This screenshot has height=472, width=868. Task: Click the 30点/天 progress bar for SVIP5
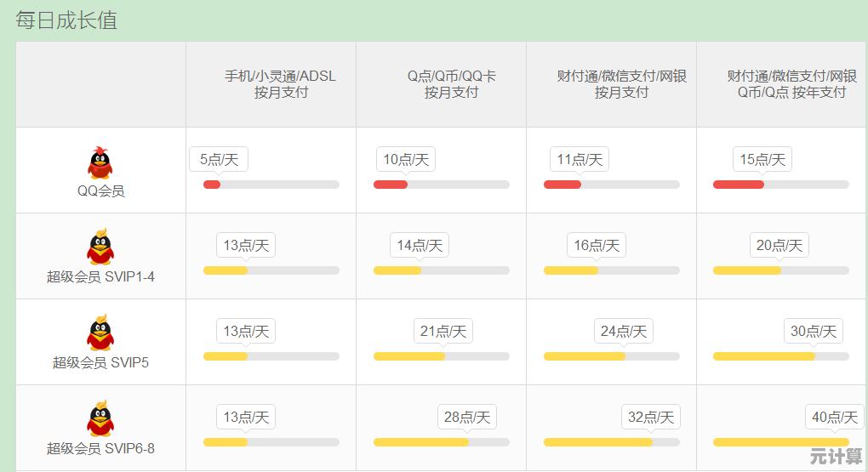(780, 356)
